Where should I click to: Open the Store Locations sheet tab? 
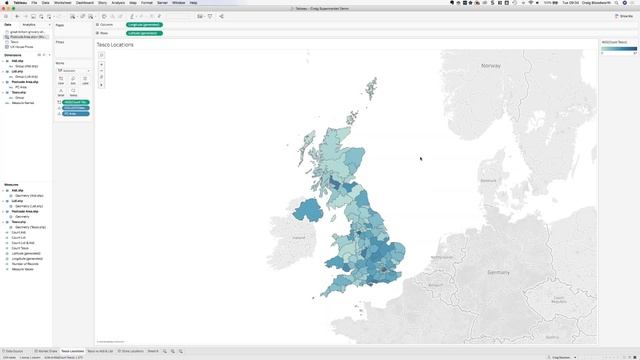[x=131, y=351]
